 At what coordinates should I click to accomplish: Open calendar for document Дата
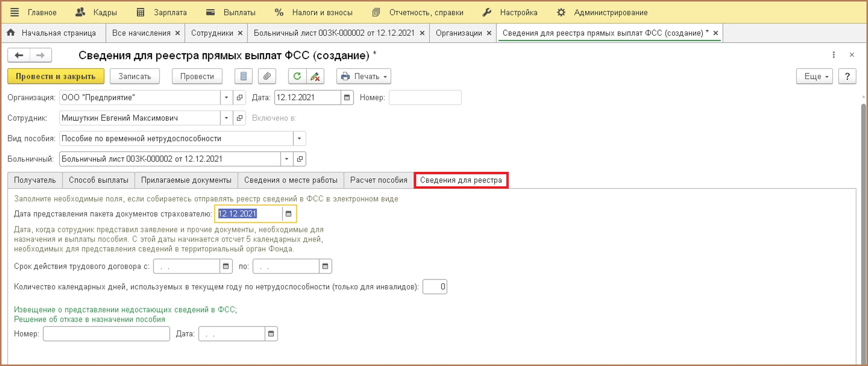point(347,98)
